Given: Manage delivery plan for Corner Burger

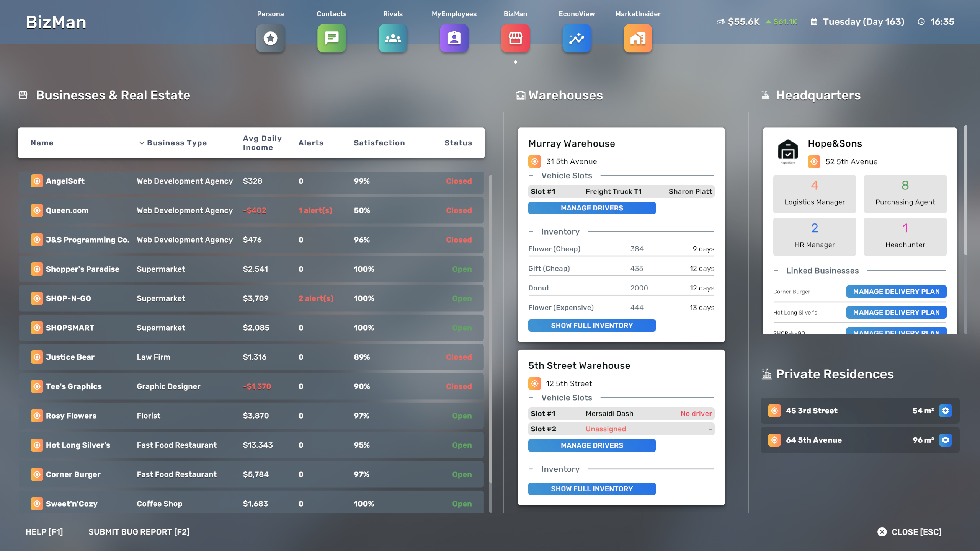Looking at the screenshot, I should (x=896, y=292).
